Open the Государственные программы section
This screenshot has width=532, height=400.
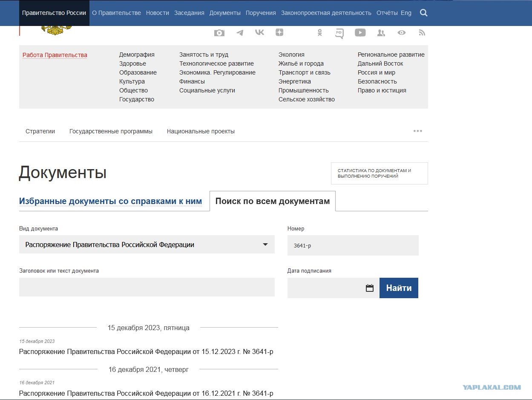pyautogui.click(x=111, y=131)
